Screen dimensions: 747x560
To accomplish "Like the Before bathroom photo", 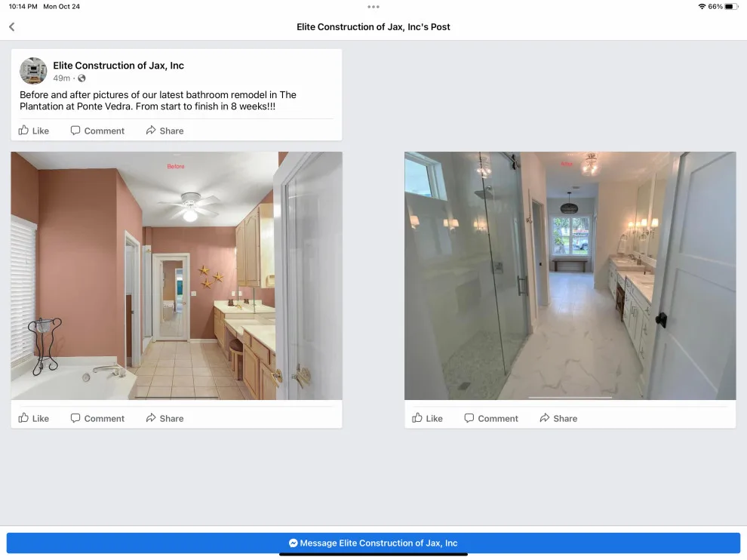I will 34,418.
